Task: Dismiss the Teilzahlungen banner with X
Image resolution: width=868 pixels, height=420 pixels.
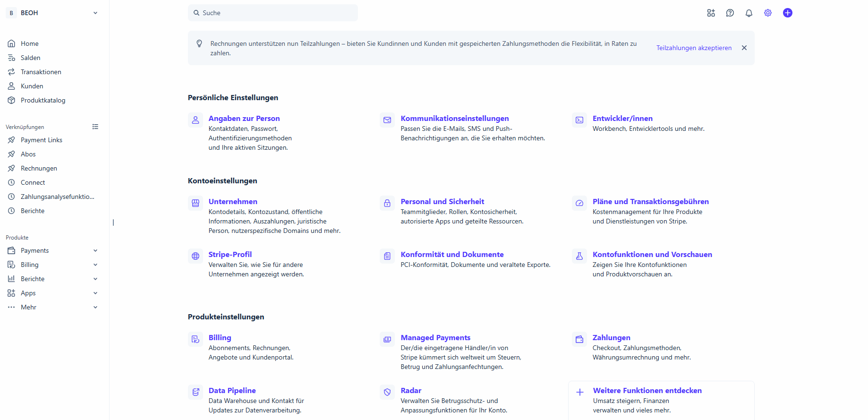Action: (x=744, y=48)
